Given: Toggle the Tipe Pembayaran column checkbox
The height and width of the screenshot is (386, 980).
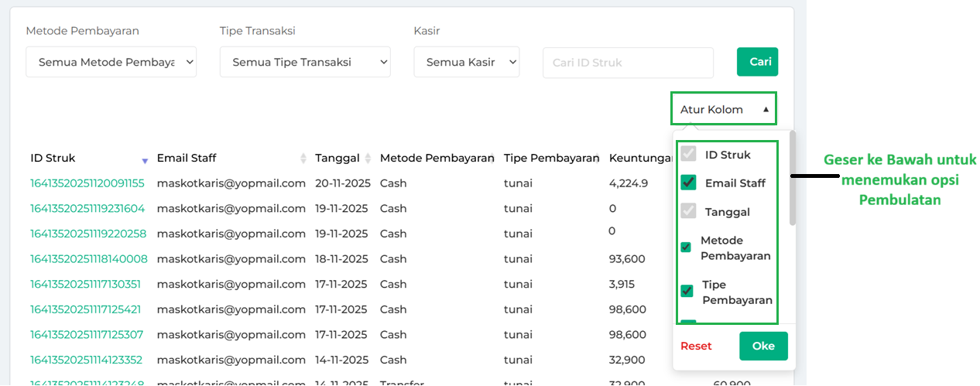Looking at the screenshot, I should tap(687, 291).
